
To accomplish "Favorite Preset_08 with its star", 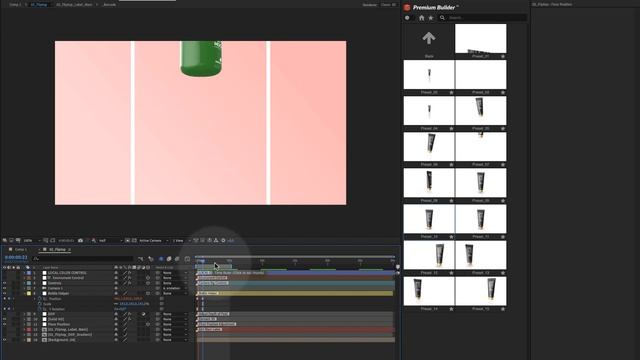I will point(451,200).
